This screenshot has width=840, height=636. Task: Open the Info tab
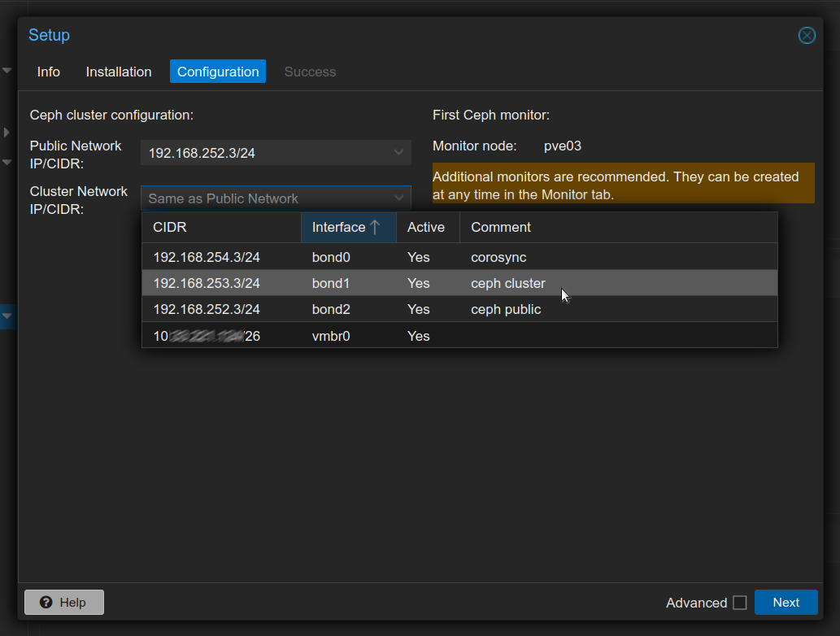click(48, 72)
